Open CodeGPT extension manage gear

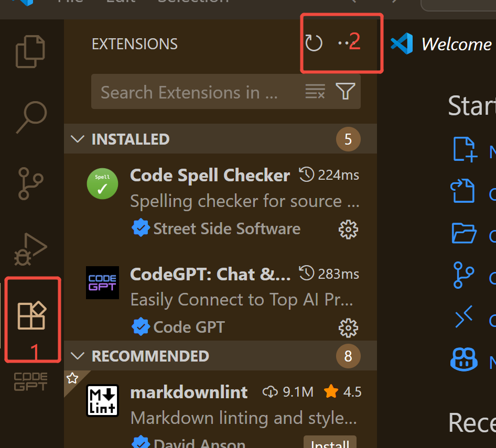348,327
